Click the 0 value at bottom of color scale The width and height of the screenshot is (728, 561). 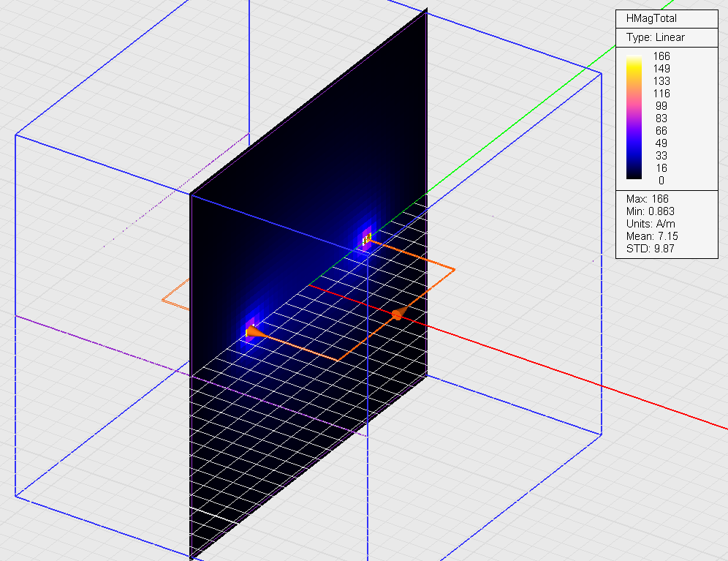[661, 180]
